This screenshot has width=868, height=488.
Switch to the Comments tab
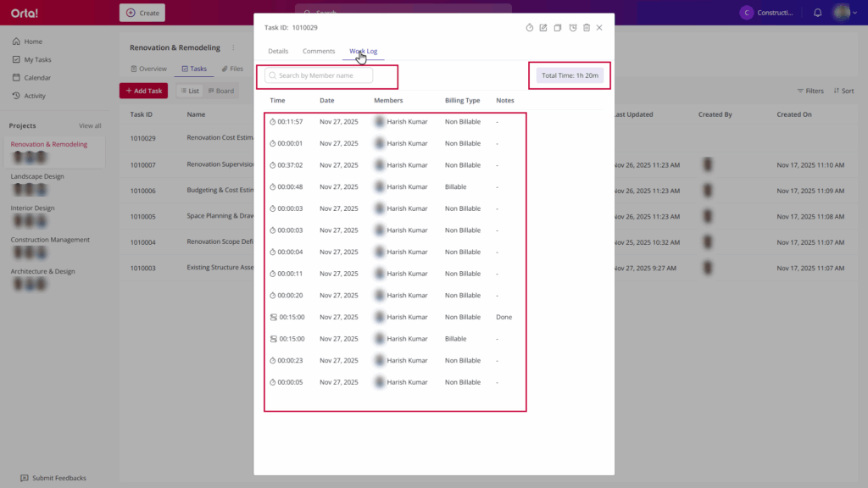319,52
